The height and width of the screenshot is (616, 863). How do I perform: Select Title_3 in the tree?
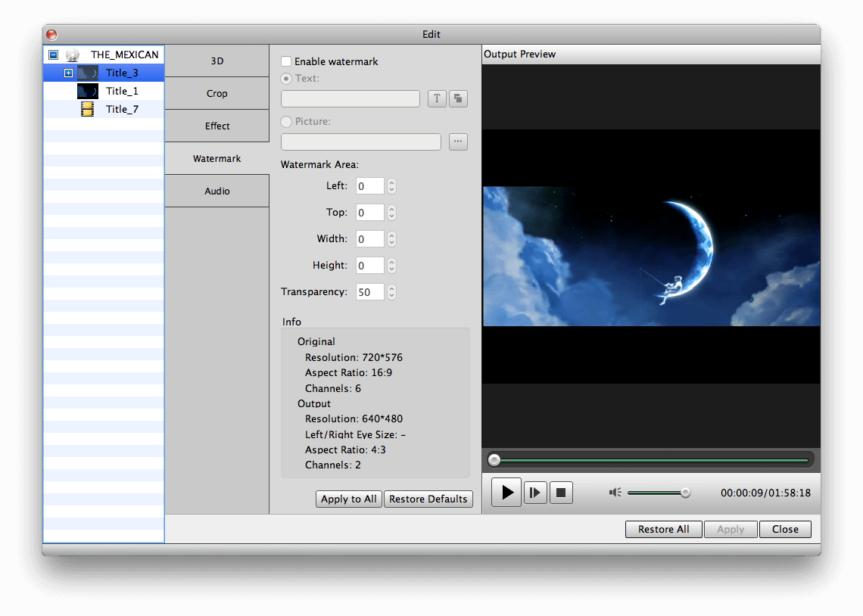coord(104,73)
